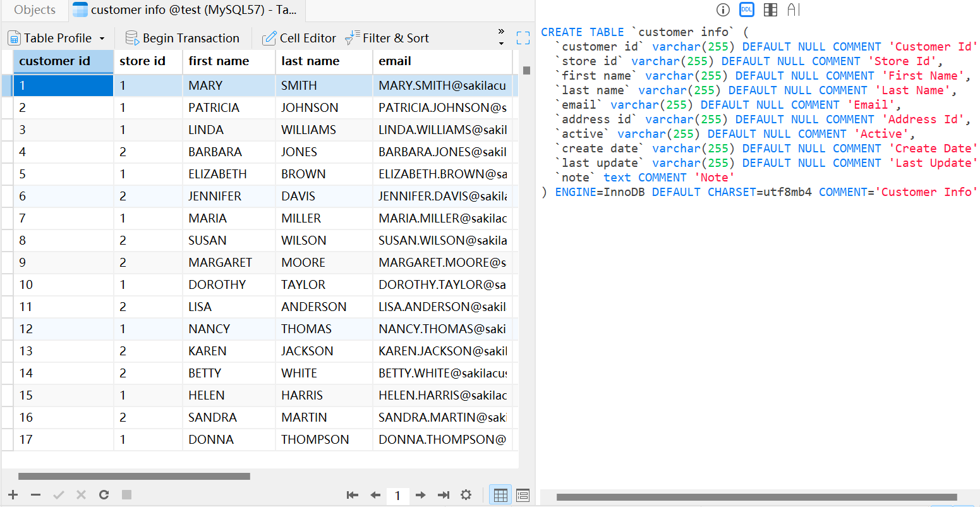Image resolution: width=980 pixels, height=507 pixels.
Task: Go to the first page
Action: pos(353,495)
